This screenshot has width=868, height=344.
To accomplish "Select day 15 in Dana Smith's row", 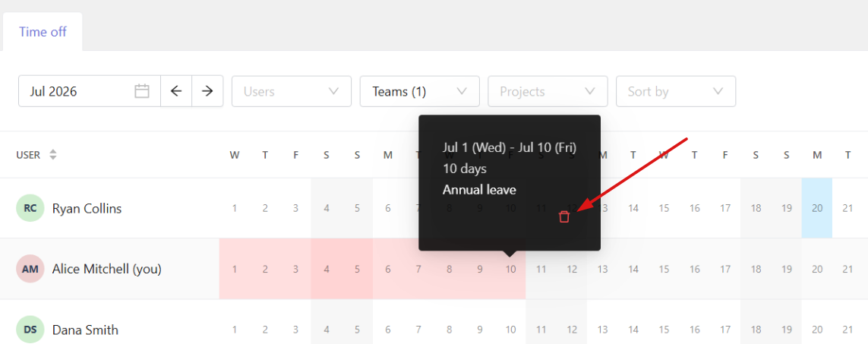I will (664, 330).
